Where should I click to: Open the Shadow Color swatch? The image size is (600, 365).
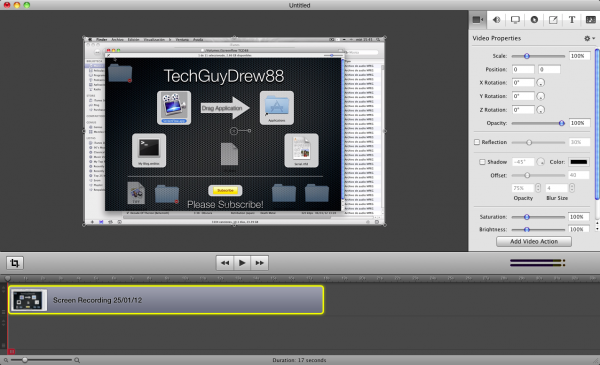579,162
